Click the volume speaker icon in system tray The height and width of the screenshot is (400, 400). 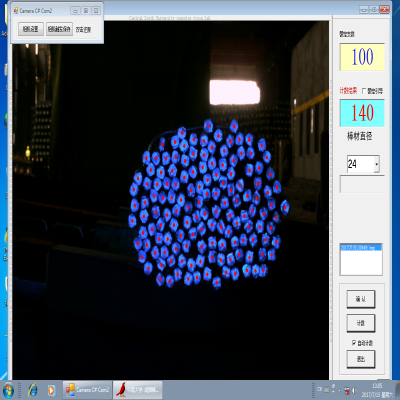click(354, 390)
